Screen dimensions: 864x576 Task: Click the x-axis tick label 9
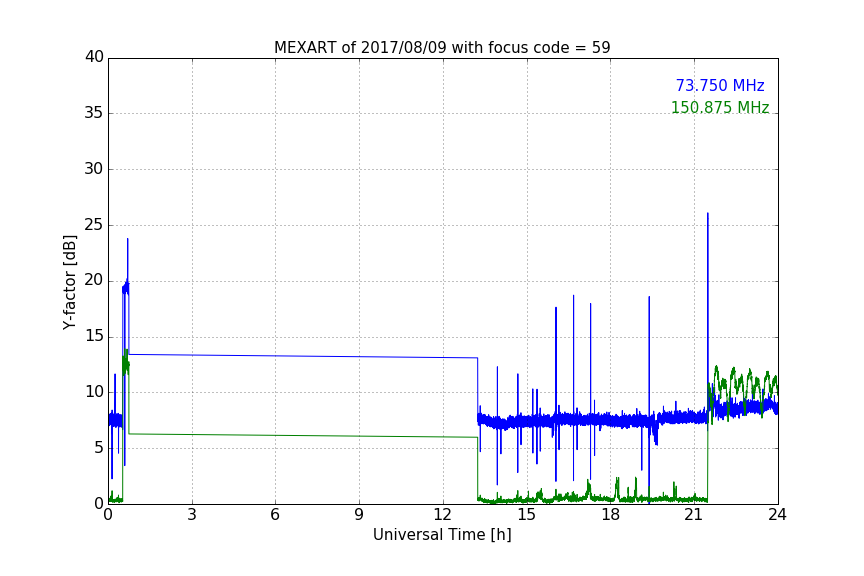[x=359, y=515]
